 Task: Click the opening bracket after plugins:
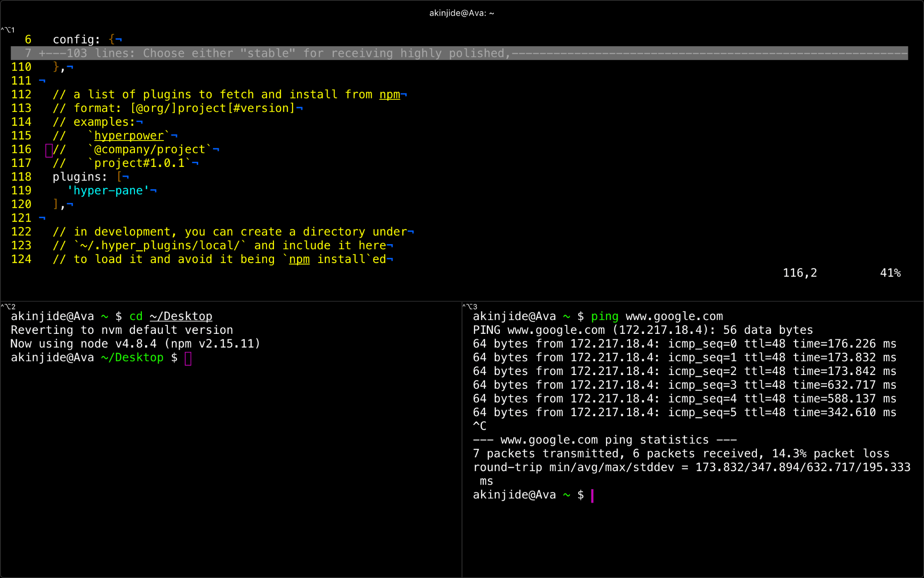click(119, 177)
